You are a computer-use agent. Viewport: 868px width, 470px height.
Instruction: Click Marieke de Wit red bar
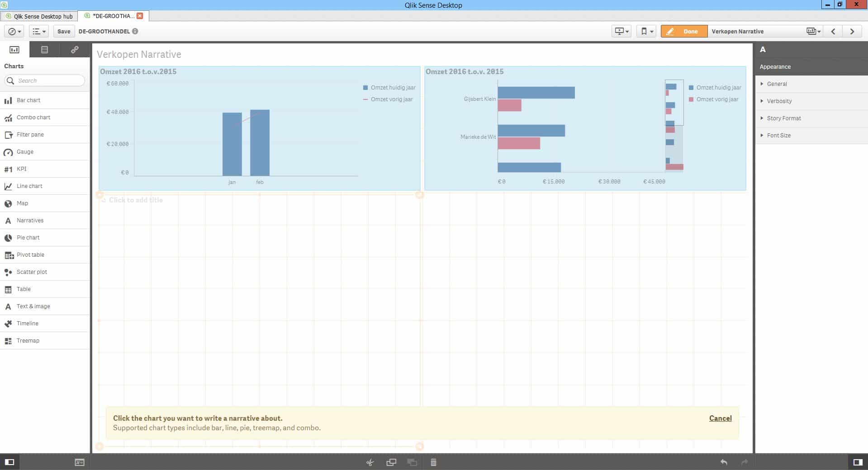pos(519,143)
